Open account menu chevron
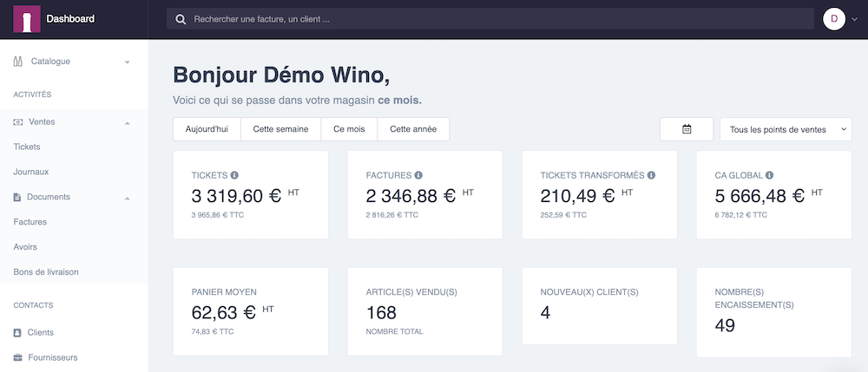This screenshot has width=868, height=372. [x=854, y=19]
